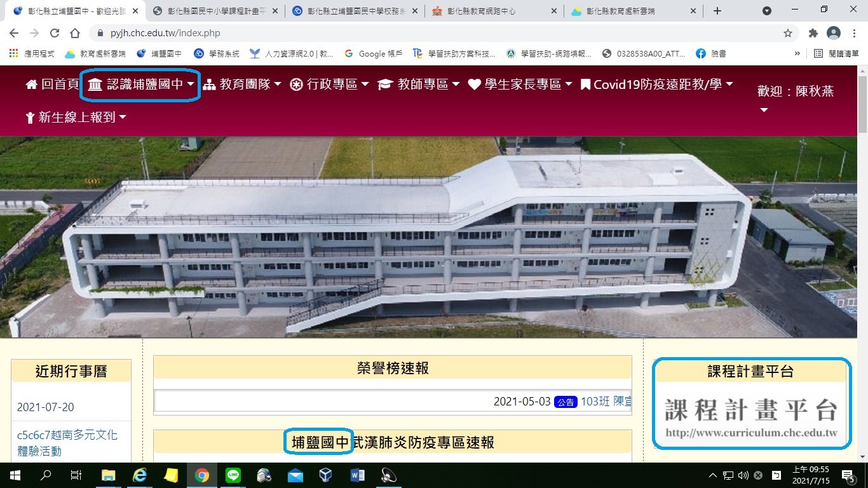Open VirtualBox from the taskbar

(x=326, y=475)
